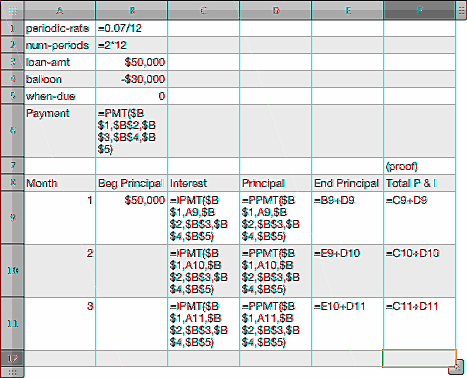Click the Beg Principal header cell

(x=132, y=183)
